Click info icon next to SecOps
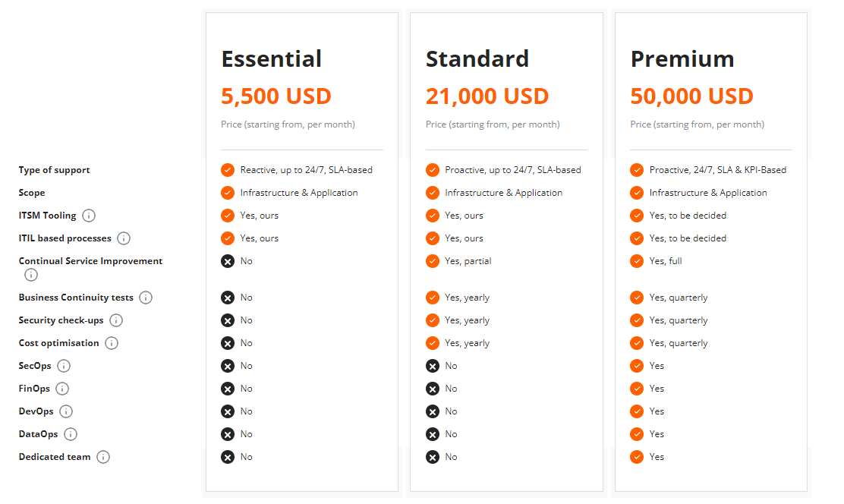 tap(64, 366)
